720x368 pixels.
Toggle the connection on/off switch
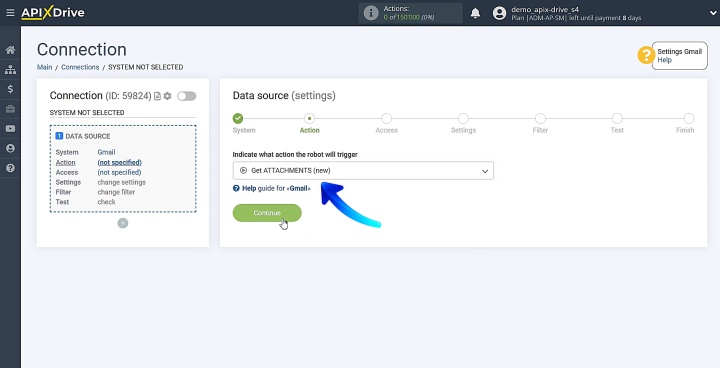(186, 96)
